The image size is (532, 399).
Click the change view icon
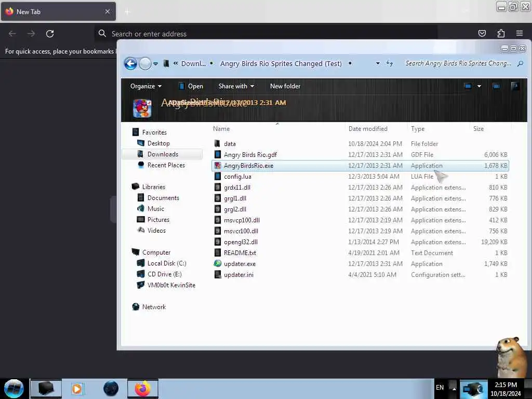(468, 86)
